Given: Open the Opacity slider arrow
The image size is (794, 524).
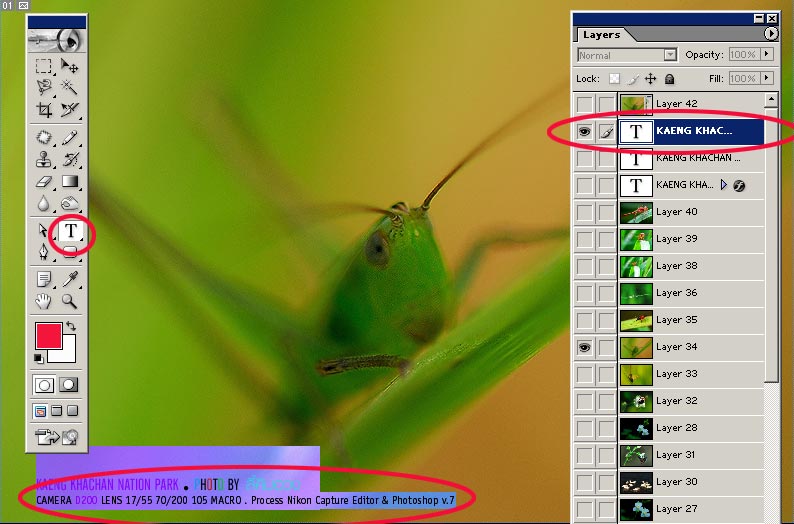Looking at the screenshot, I should pos(767,55).
